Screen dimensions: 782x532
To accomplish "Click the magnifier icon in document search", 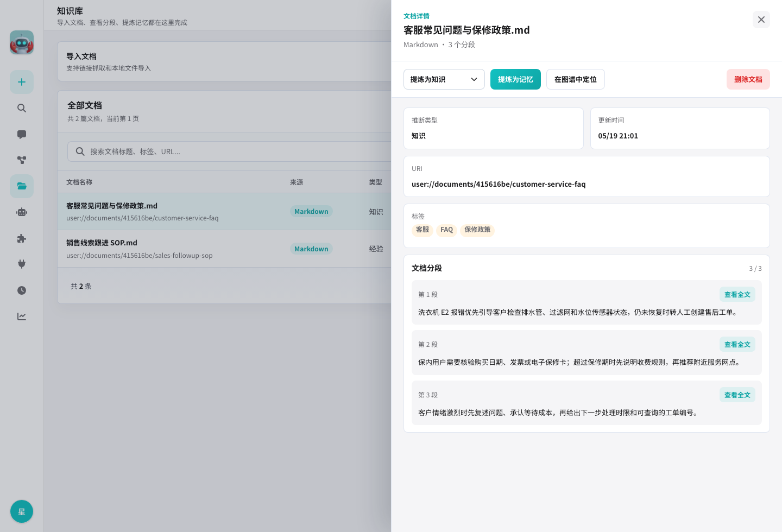I will 80,151.
